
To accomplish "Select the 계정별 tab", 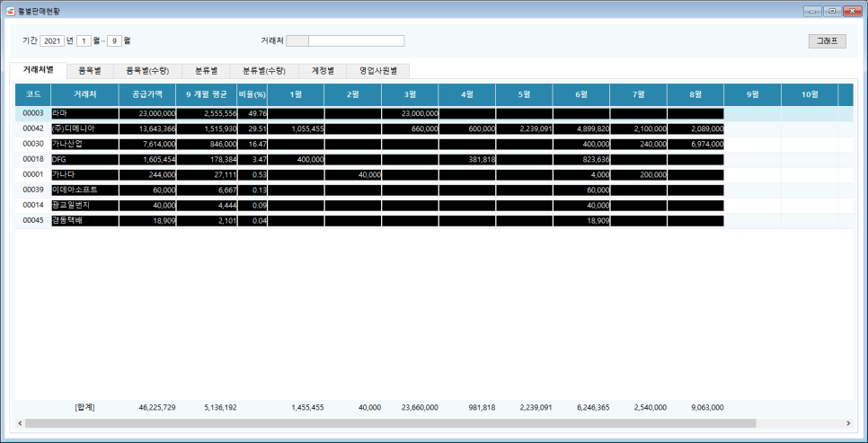I will pos(323,71).
